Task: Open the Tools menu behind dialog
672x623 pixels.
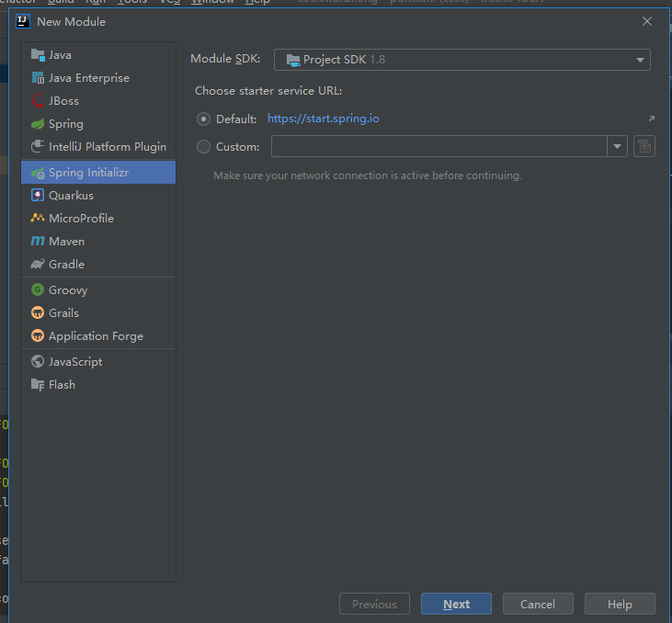Action: click(132, 2)
